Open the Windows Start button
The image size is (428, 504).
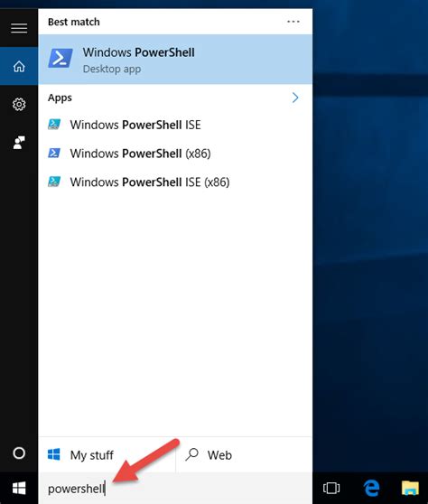coord(19,489)
